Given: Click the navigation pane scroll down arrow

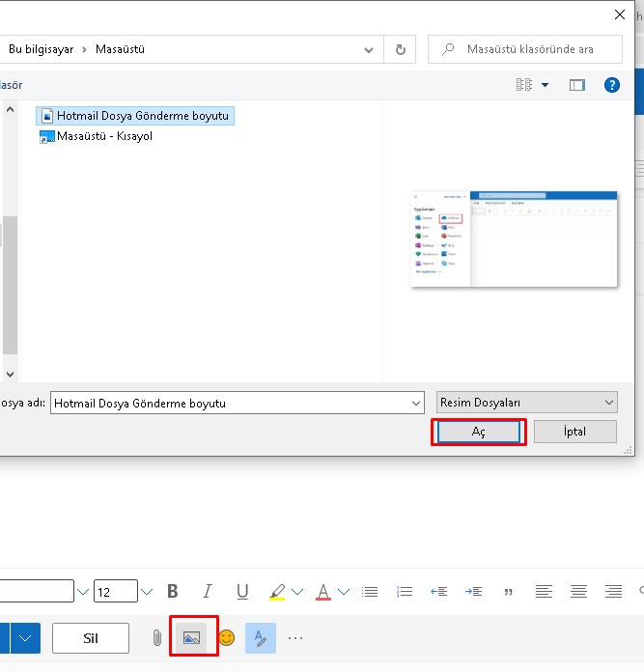Looking at the screenshot, I should click(x=11, y=375).
